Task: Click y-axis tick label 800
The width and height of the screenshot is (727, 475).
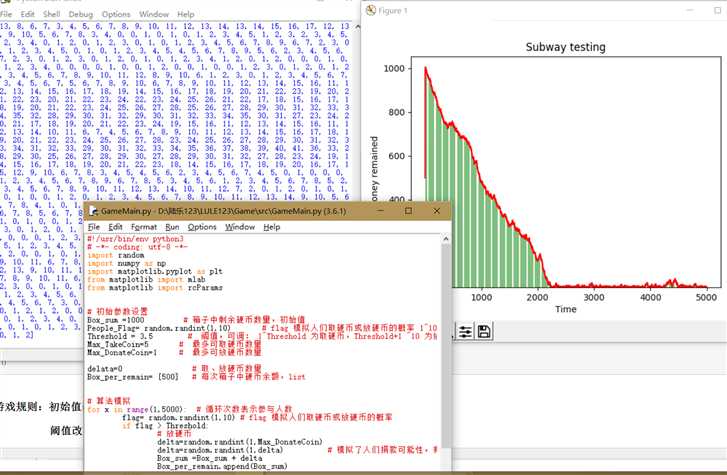Action: tap(397, 112)
